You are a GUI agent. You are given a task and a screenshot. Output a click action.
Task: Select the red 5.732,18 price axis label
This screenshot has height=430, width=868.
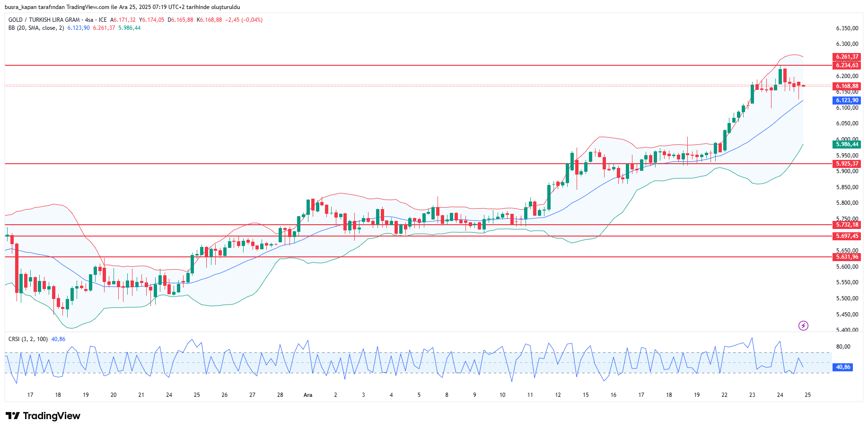(846, 225)
